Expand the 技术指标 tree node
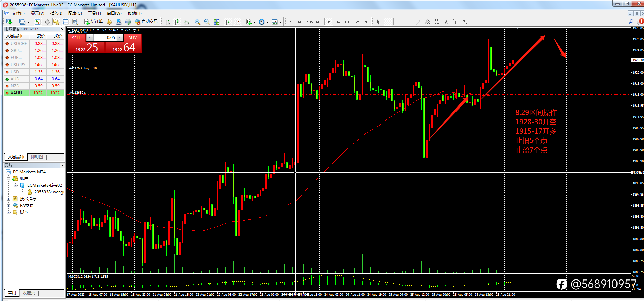Screen dimensions: 644x301 pyautogui.click(x=9, y=199)
